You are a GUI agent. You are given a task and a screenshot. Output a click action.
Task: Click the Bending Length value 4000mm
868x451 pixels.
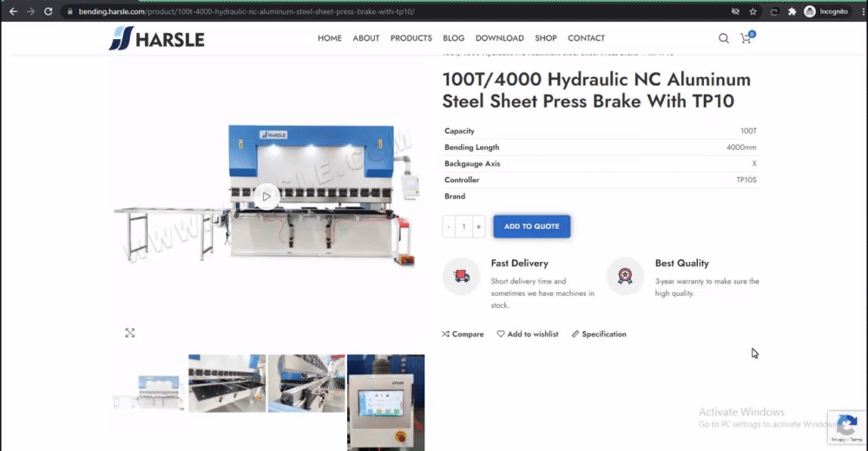(741, 147)
